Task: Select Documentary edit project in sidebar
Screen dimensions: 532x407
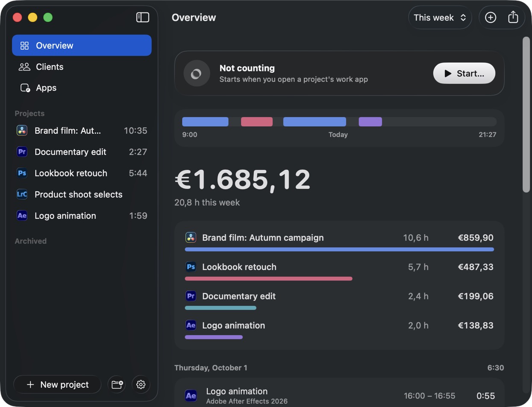Action: point(82,152)
